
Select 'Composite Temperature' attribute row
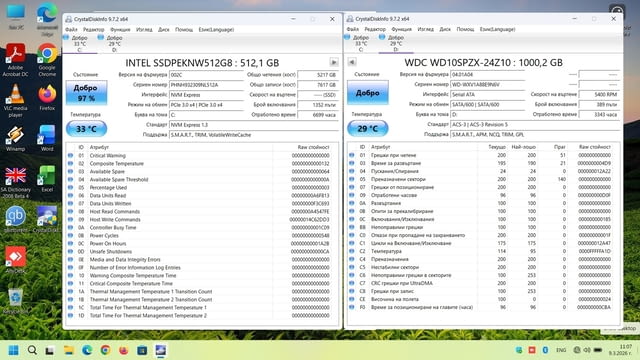click(x=202, y=164)
